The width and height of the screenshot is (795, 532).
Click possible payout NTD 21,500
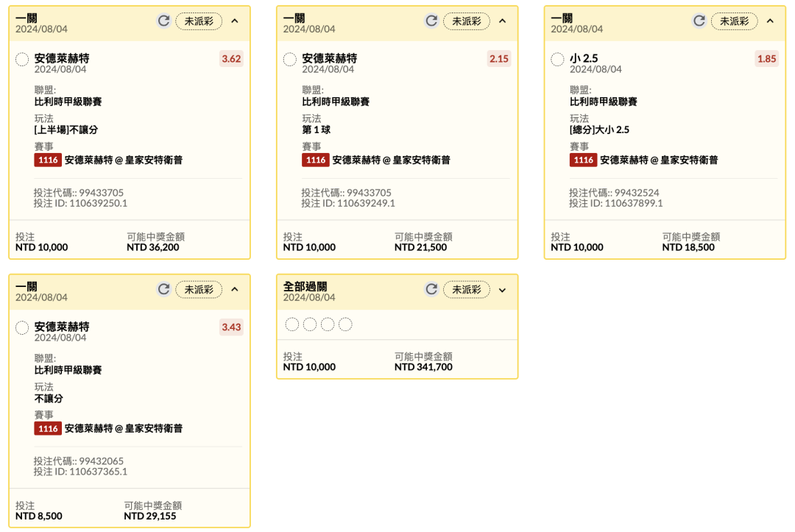[x=421, y=247]
